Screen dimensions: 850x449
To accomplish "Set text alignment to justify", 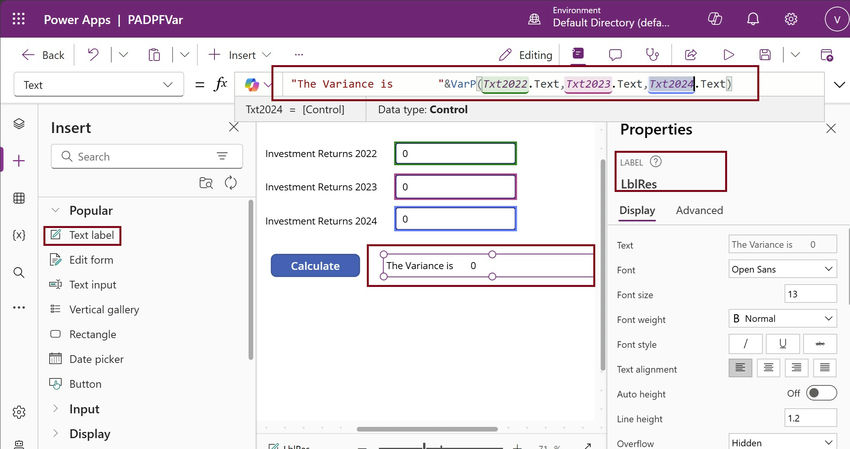I will [825, 368].
